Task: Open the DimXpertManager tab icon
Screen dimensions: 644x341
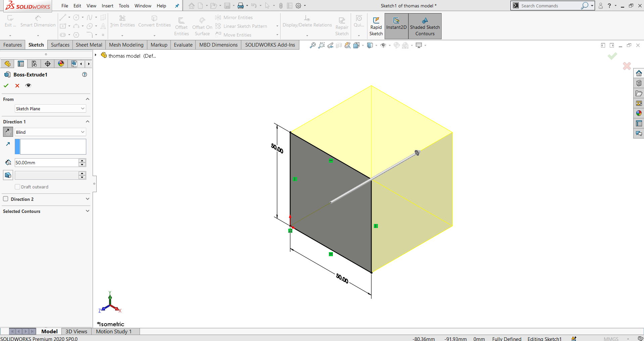Action: point(48,64)
